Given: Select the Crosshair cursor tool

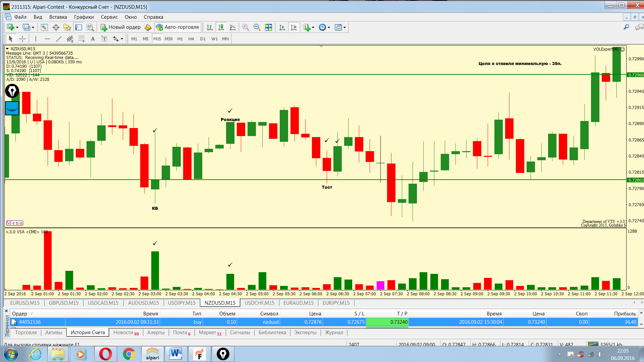Looking at the screenshot, I should (x=22, y=39).
